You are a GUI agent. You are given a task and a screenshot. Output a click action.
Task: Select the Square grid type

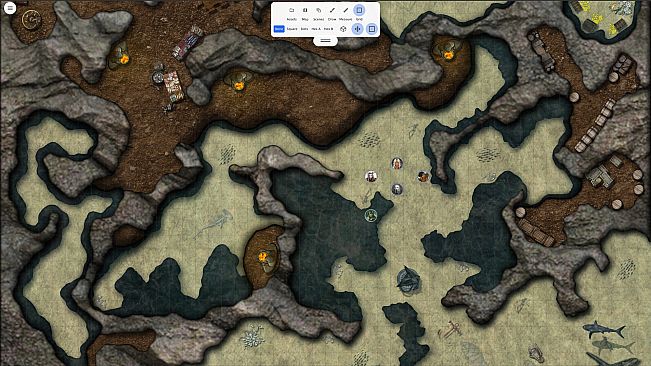click(x=292, y=29)
